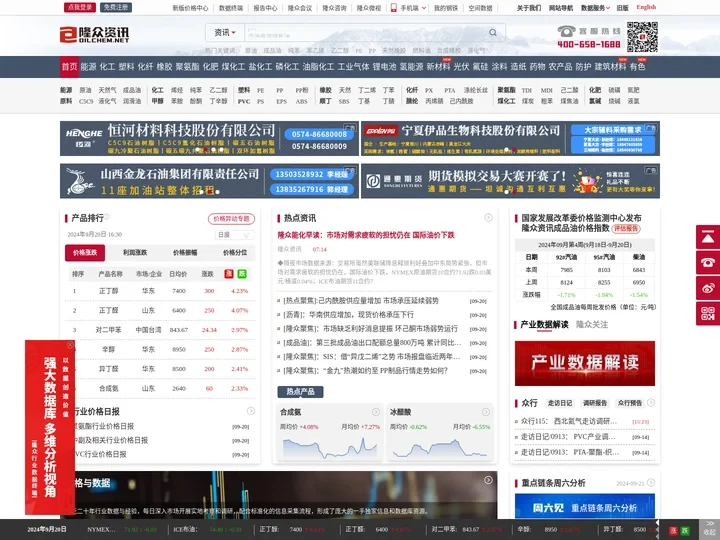
Task: Click the red 点我登录 login button
Action: [x=80, y=7]
